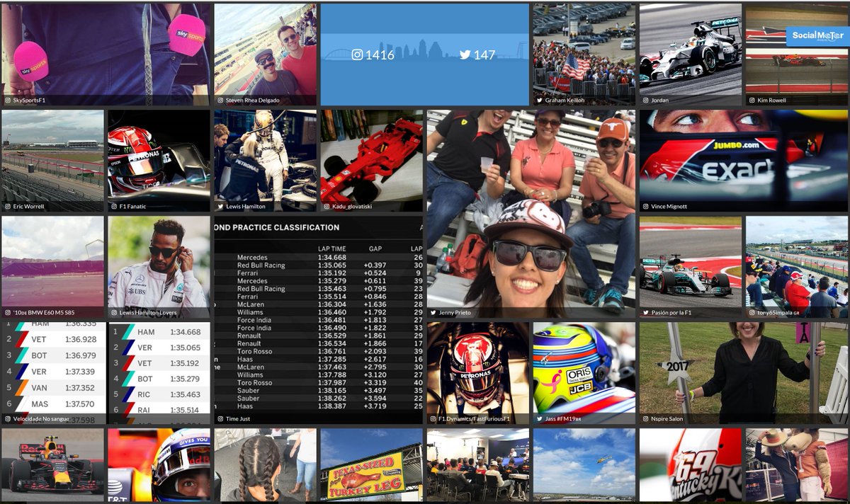Click the 'F1 Fanatic' caption text
Image resolution: width=850 pixels, height=504 pixels.
(133, 207)
